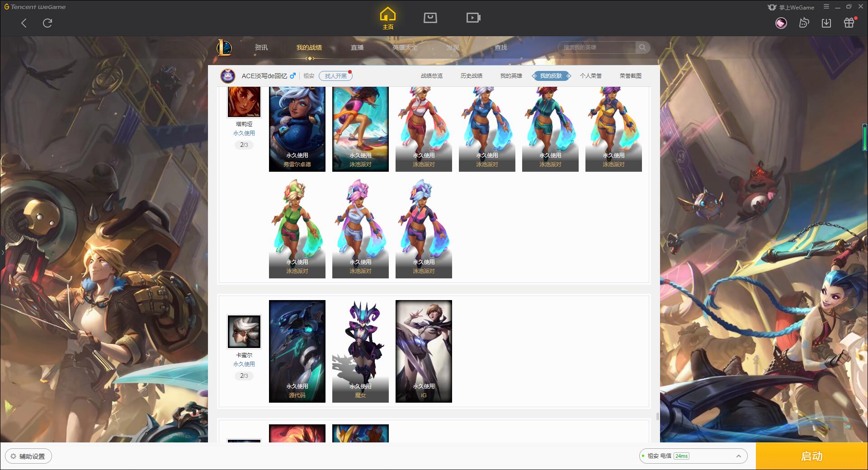Click the 卡蜜尔 champion name
This screenshot has height=470, width=868.
(244, 355)
